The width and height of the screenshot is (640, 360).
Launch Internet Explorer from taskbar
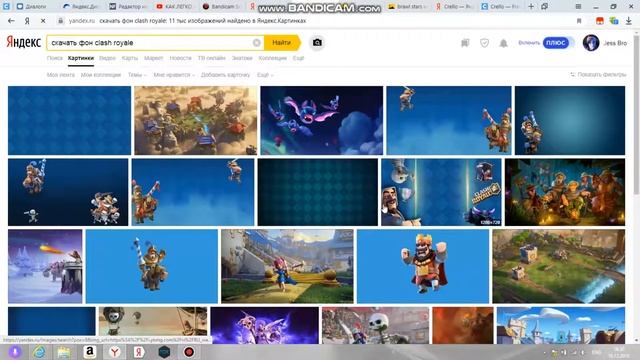coord(39,352)
